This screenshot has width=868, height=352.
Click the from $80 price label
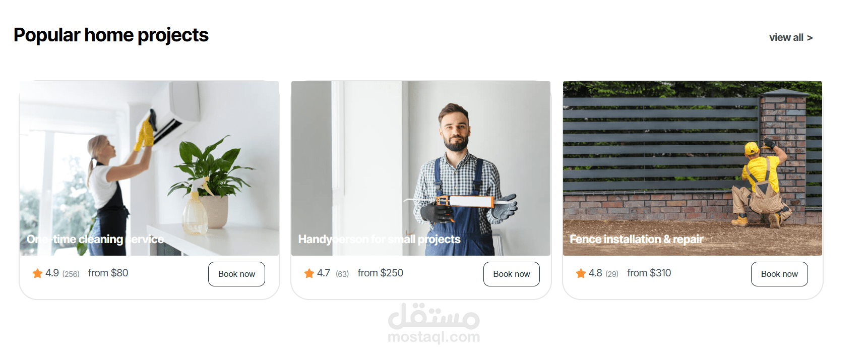pos(108,273)
